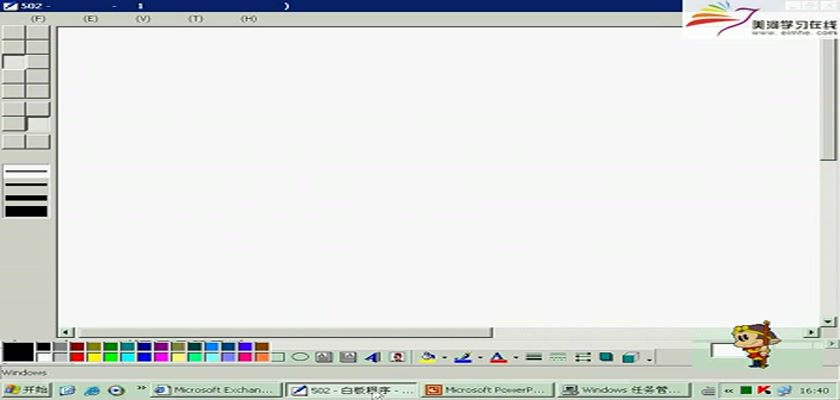The height and width of the screenshot is (400, 840).
Task: Click the Shadow Style icon
Action: (x=606, y=356)
